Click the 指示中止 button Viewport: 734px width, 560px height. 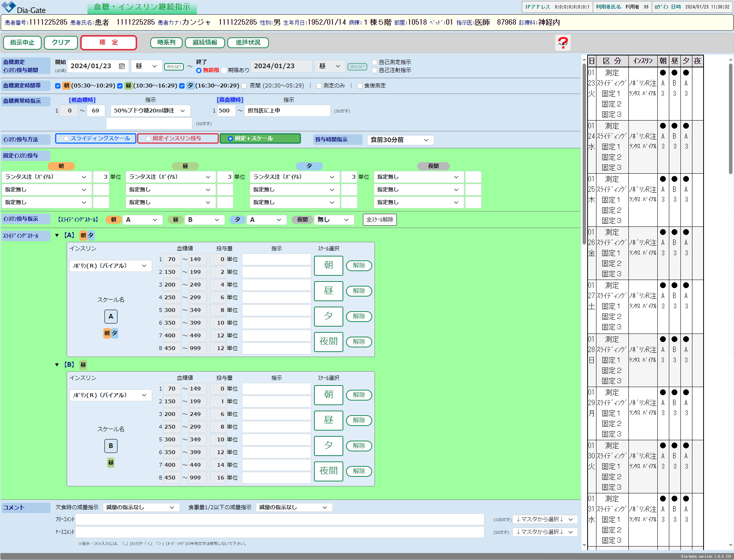coord(22,43)
